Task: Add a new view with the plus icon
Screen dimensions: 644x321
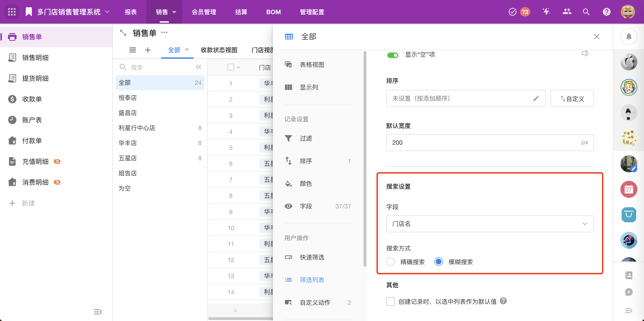Action: 148,50
